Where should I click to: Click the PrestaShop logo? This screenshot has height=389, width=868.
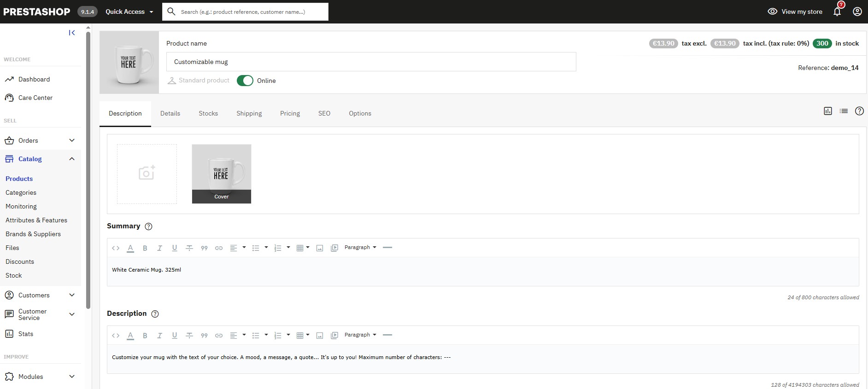[37, 12]
